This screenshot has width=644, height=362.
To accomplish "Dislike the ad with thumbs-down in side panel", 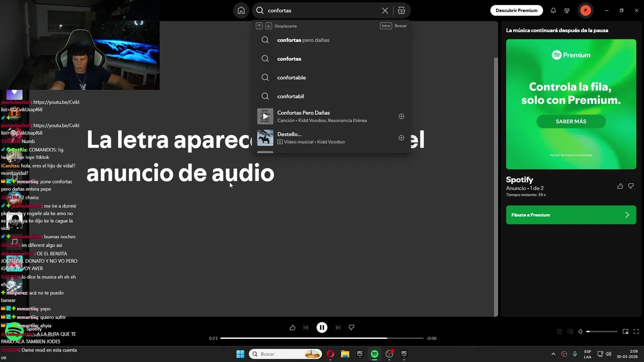I will pyautogui.click(x=631, y=186).
